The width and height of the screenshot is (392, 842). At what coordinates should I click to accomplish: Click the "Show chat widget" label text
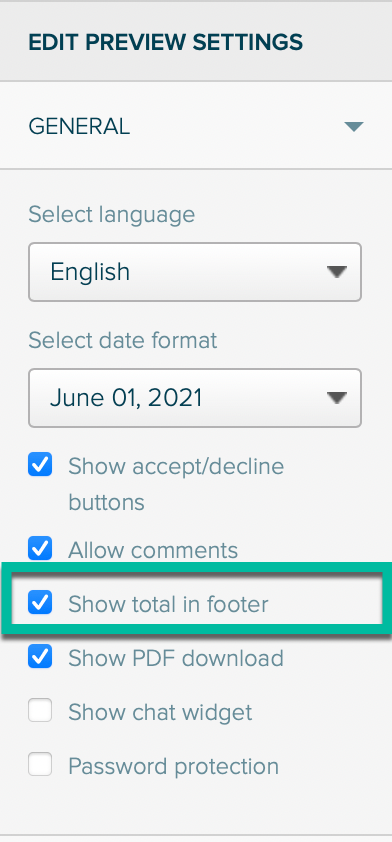click(160, 713)
